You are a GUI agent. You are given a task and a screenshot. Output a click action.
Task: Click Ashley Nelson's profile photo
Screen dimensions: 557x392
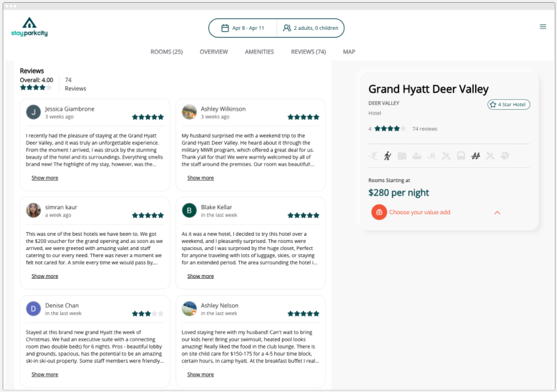coord(189,309)
